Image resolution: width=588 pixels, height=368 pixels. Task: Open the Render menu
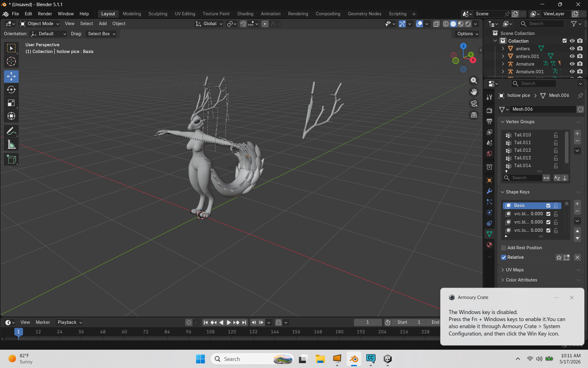pyautogui.click(x=45, y=14)
